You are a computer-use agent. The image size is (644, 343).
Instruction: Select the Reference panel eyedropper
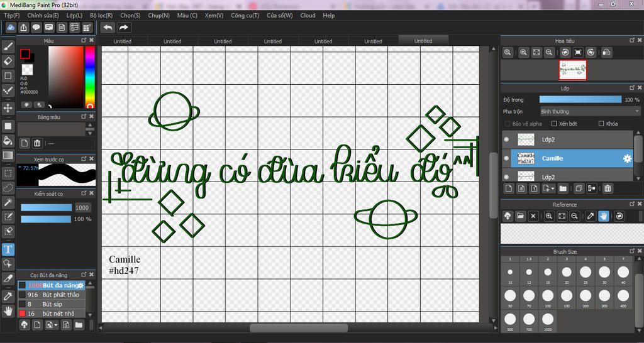(x=591, y=216)
